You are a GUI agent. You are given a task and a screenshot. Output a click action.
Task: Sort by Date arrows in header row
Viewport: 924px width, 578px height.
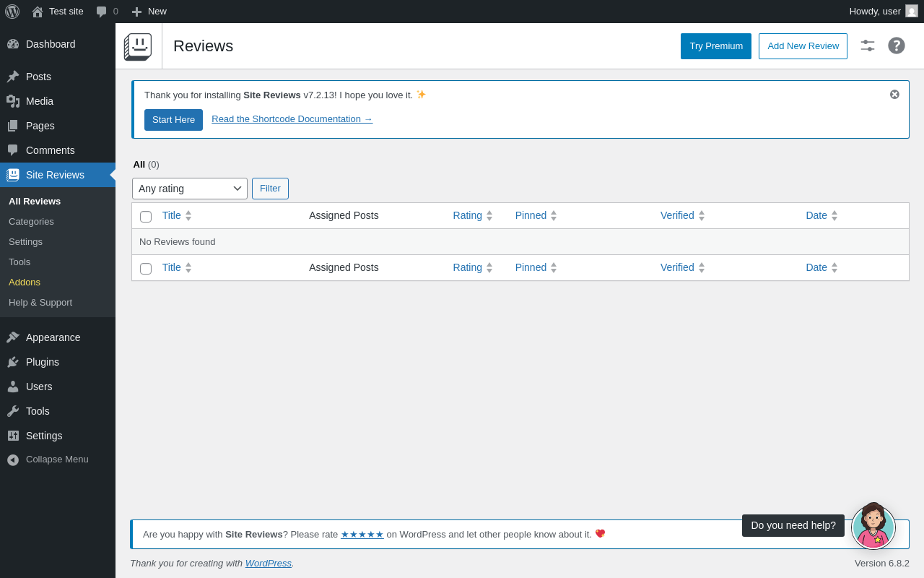coord(834,215)
